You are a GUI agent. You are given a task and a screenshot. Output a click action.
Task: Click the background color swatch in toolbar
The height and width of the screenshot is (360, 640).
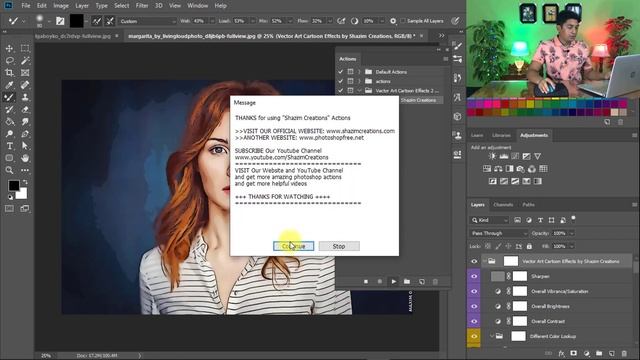[23, 195]
